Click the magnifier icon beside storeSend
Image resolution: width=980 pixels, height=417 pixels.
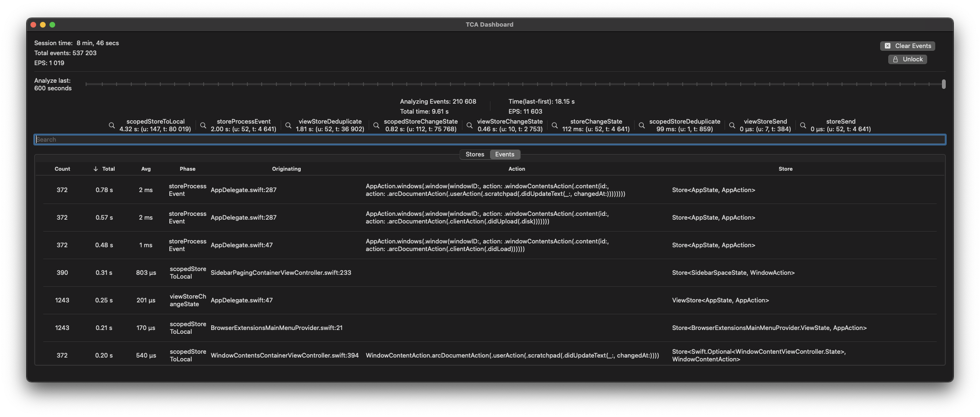coord(803,126)
